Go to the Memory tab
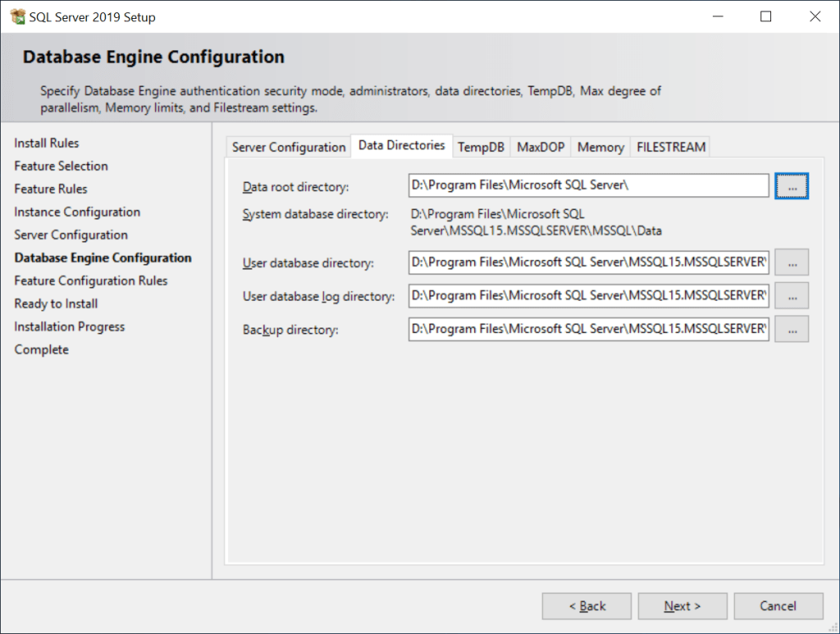 tap(600, 147)
